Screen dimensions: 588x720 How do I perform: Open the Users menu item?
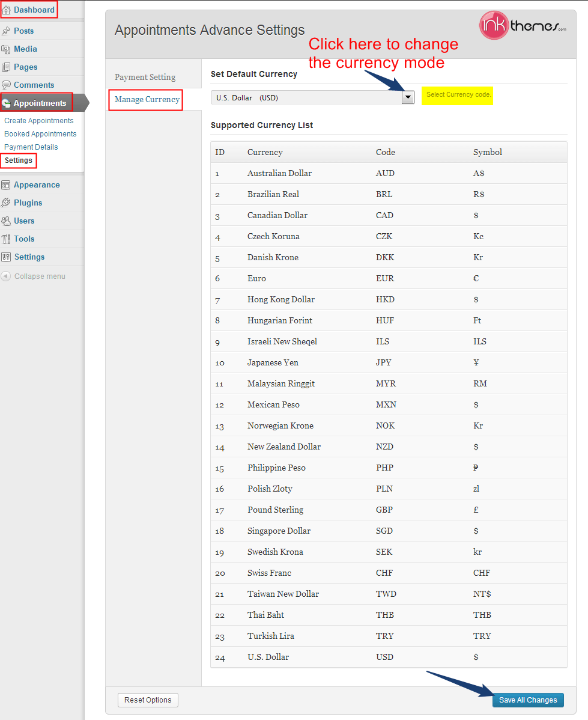(24, 221)
